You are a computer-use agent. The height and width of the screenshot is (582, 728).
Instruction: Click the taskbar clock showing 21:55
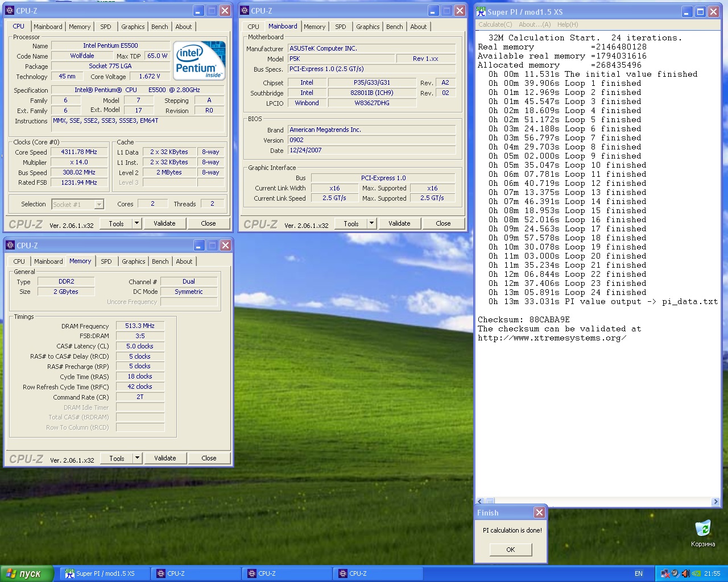point(712,573)
